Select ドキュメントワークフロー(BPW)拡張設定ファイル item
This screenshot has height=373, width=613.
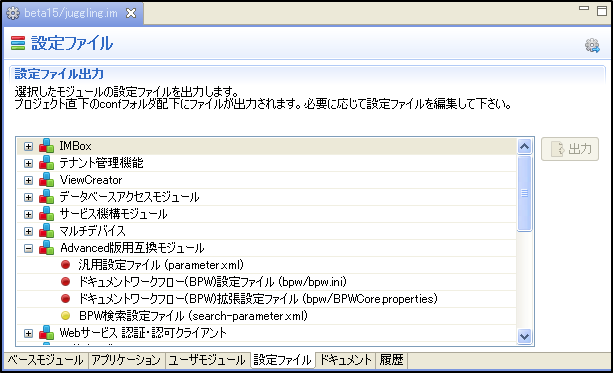(258, 299)
